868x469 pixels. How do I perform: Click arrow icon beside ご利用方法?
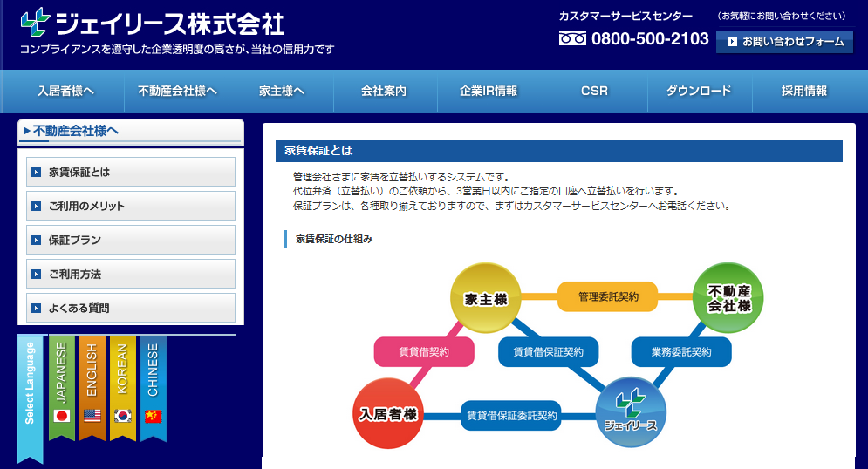pos(37,275)
